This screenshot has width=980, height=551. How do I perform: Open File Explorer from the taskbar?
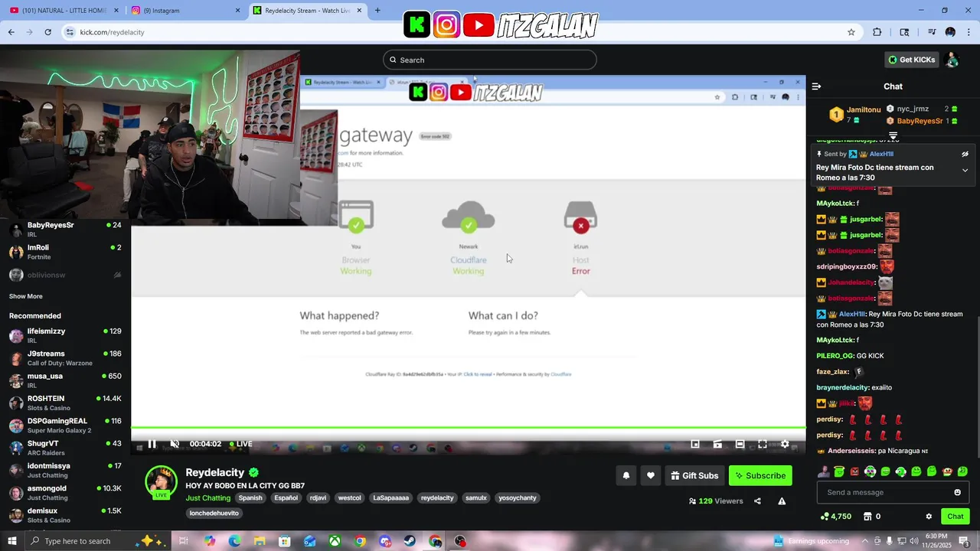coord(260,541)
